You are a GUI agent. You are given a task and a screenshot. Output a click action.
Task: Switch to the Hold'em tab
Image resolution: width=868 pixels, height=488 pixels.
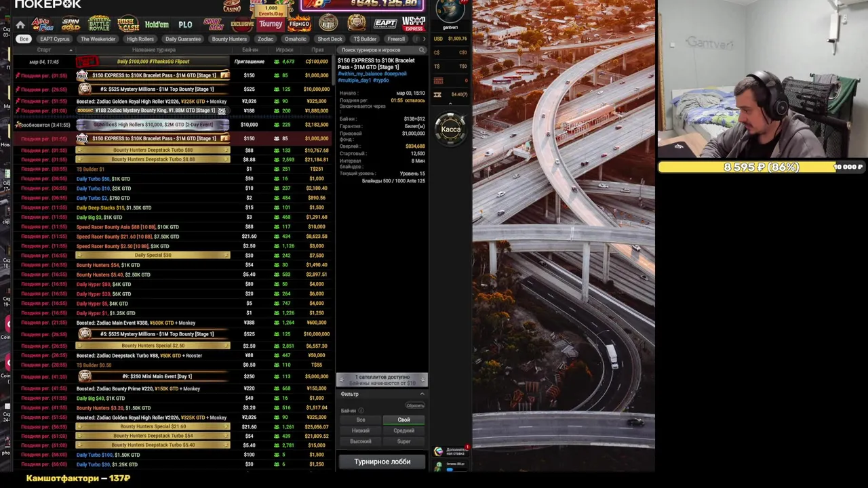[x=157, y=24]
